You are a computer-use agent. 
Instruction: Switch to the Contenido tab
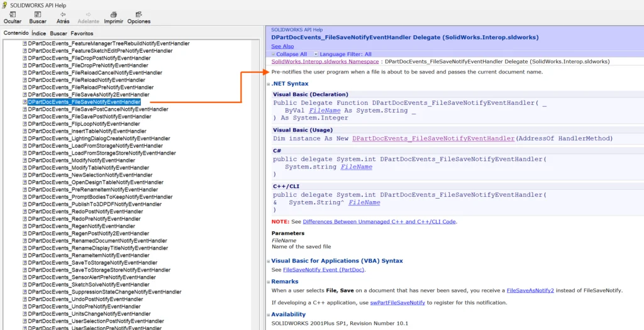(16, 33)
